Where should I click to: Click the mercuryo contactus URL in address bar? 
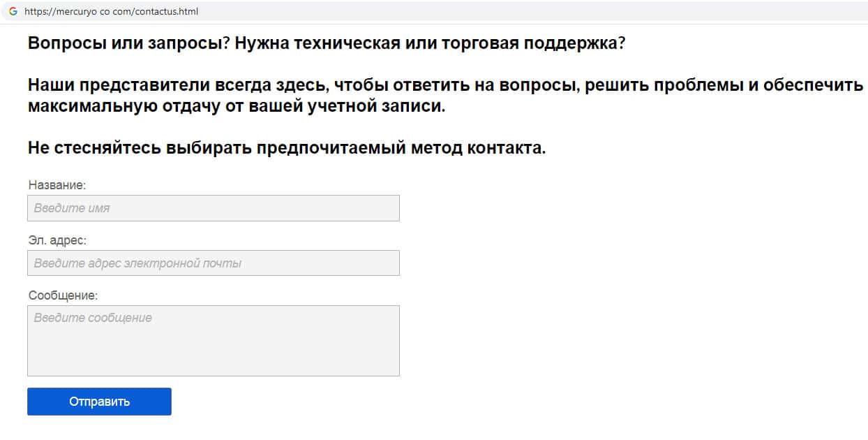point(106,12)
